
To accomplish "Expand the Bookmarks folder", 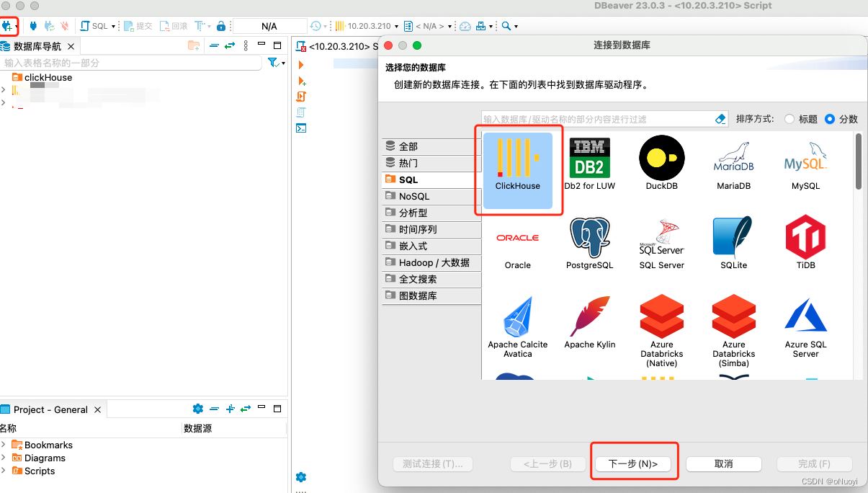I will tap(4, 445).
